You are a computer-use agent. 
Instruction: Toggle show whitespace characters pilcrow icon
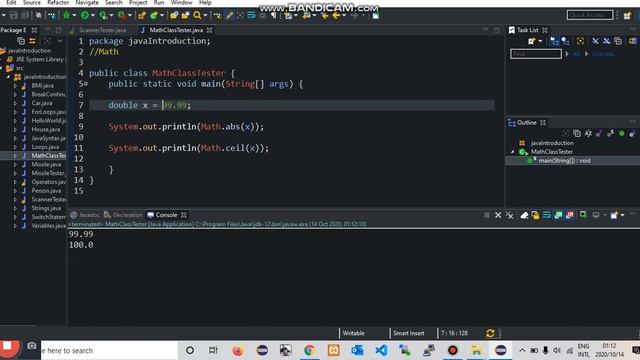[273, 16]
